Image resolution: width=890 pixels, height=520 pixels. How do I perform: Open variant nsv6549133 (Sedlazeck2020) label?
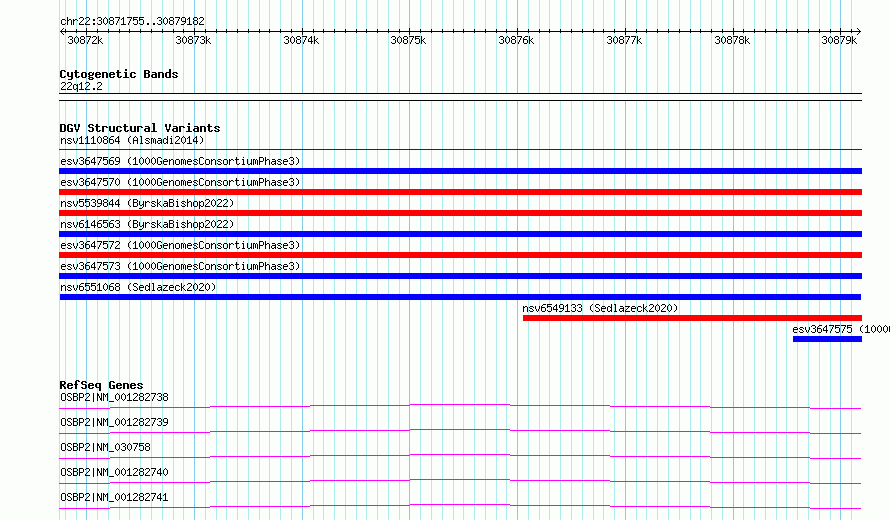click(x=601, y=308)
